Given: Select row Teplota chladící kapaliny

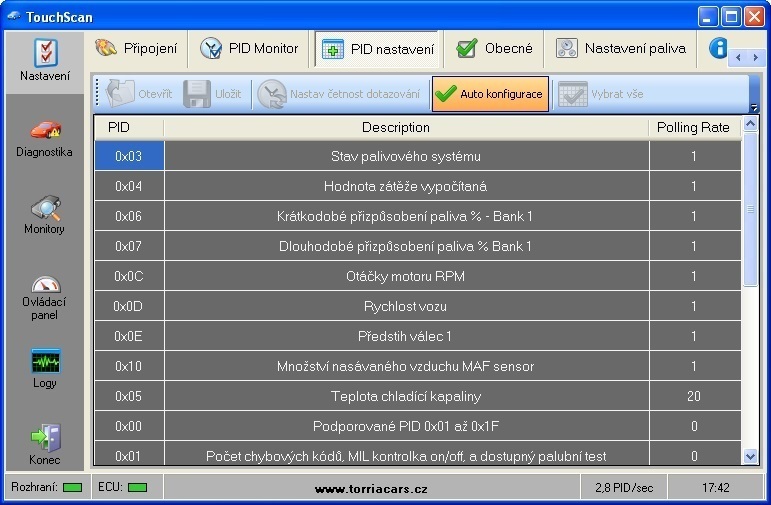Looking at the screenshot, I should pyautogui.click(x=407, y=396).
